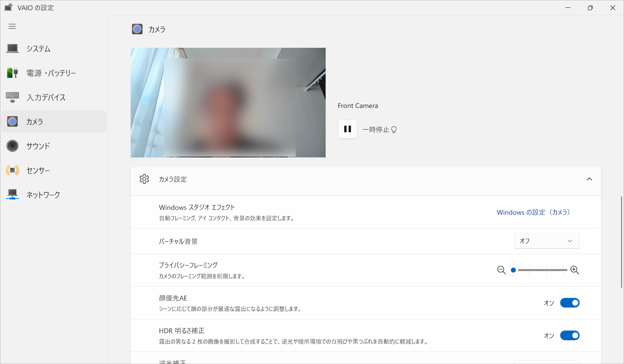The height and width of the screenshot is (364, 624).
Task: Click the network icon for ネットワーク
Action: click(x=12, y=194)
